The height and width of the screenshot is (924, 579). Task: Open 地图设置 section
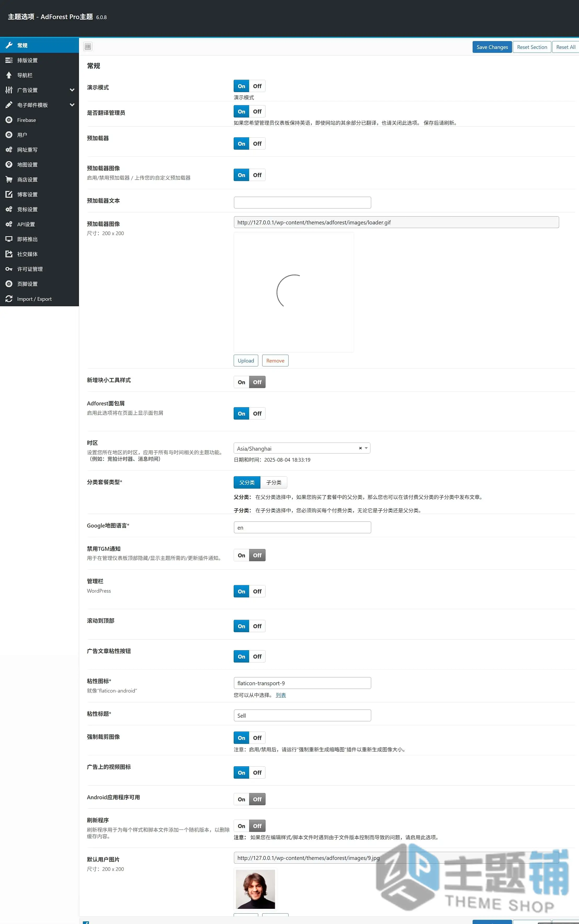(x=39, y=165)
